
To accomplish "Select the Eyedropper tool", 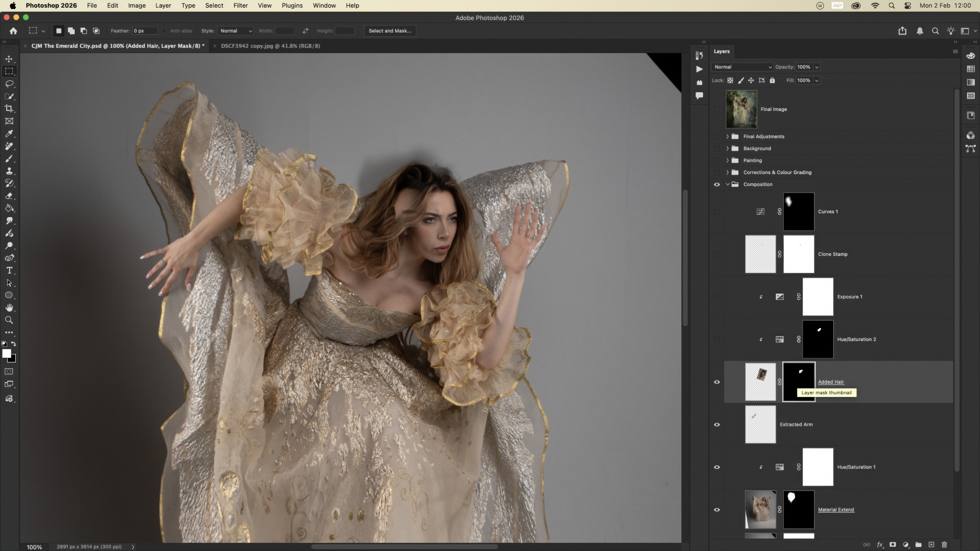I will tap(9, 133).
